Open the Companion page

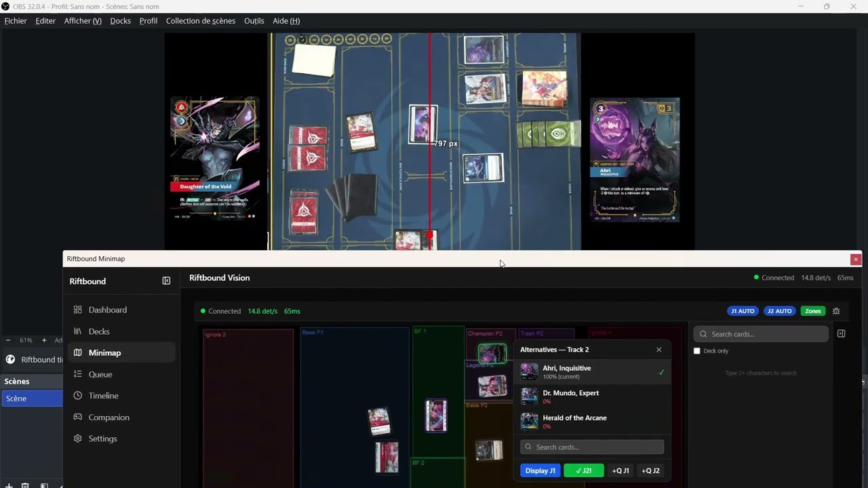coord(121,418)
